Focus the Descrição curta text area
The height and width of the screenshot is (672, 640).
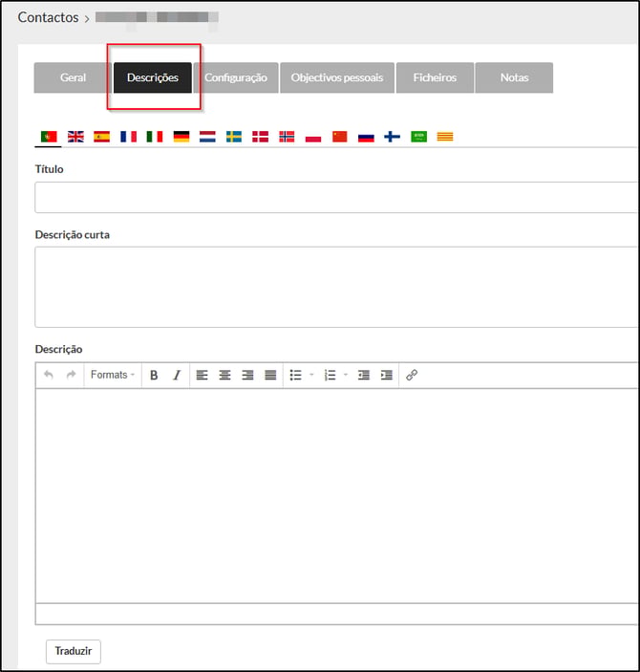pyautogui.click(x=334, y=287)
